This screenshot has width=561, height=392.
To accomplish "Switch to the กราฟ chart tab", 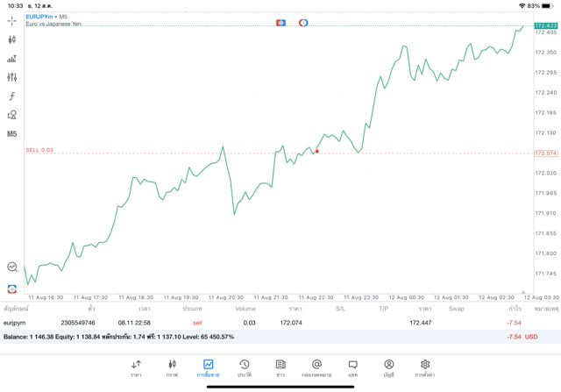I will pos(172,367).
